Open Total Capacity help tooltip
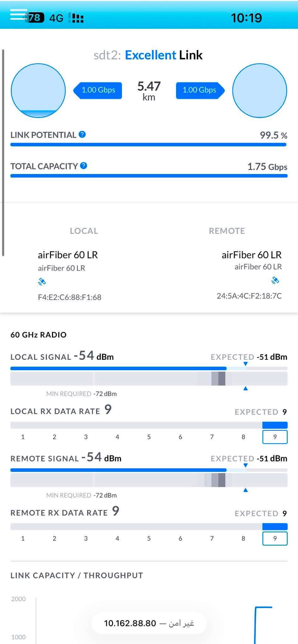The width and height of the screenshot is (298, 644). (x=83, y=166)
